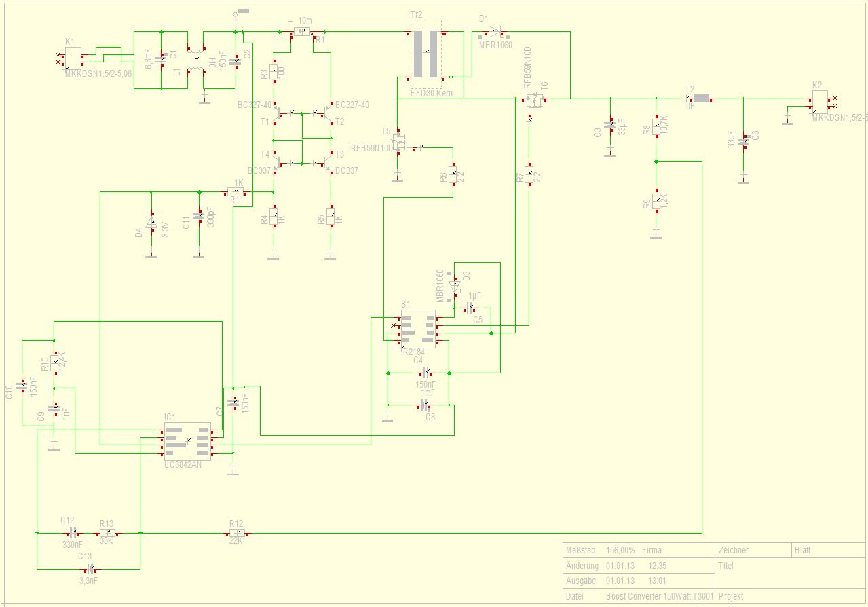Click resistor R12 labeled 22K
This screenshot has height=607, width=868.
click(235, 533)
